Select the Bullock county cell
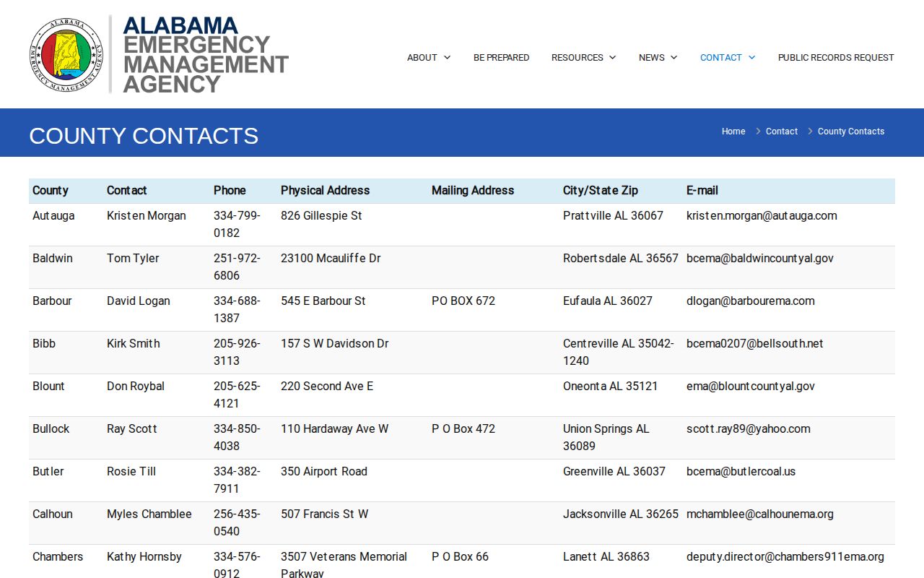 coord(51,429)
